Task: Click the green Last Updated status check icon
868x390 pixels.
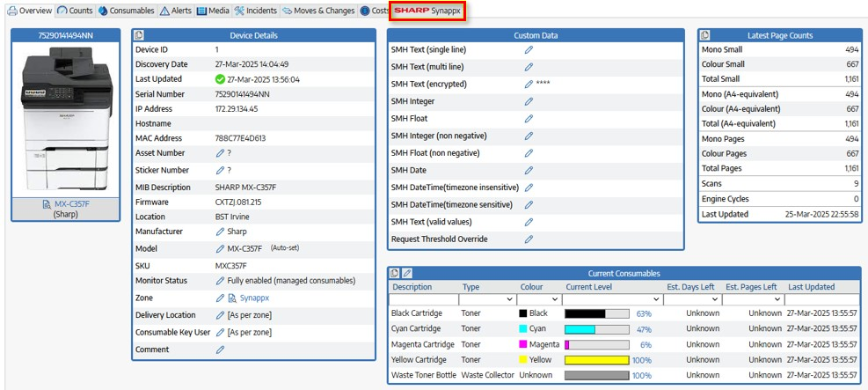Action: [x=220, y=80]
